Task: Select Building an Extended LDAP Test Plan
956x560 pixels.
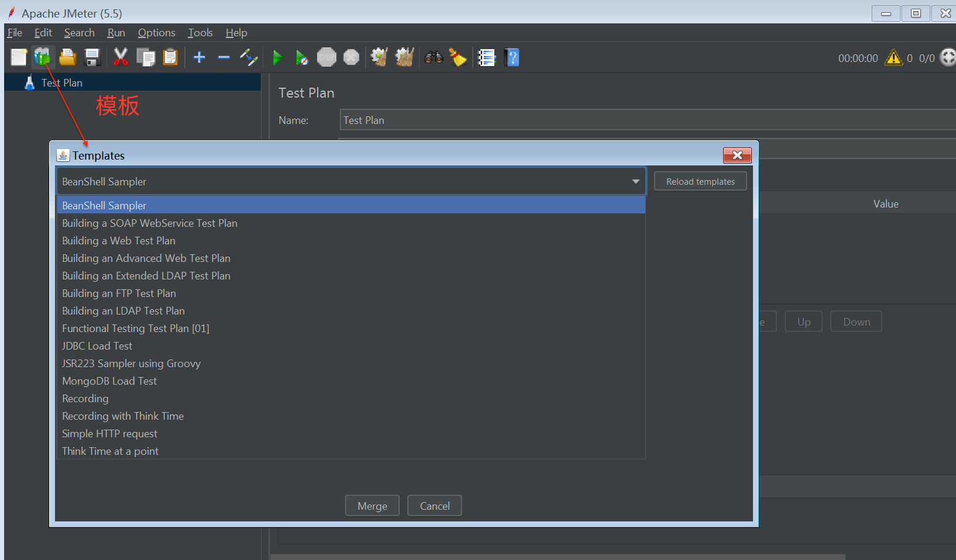Action: 351,275
